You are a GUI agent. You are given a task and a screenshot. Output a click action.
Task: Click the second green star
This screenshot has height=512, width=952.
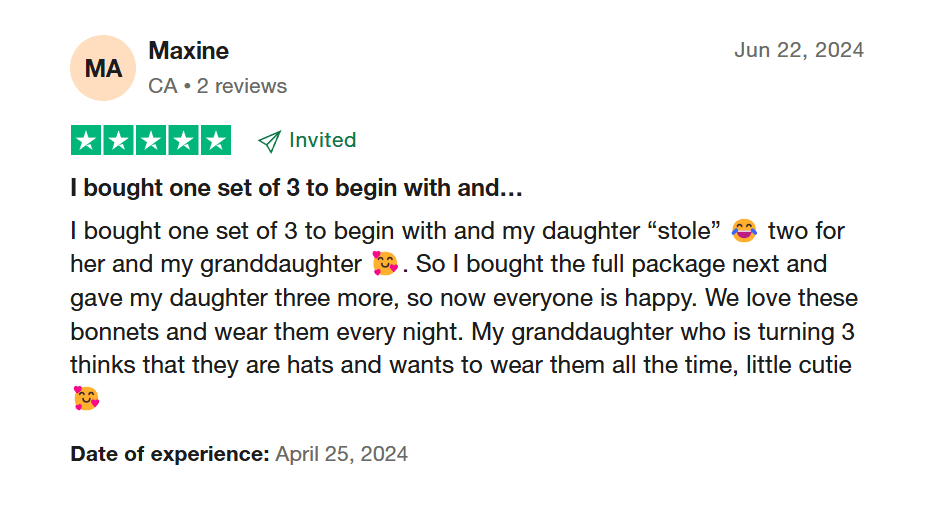[118, 140]
